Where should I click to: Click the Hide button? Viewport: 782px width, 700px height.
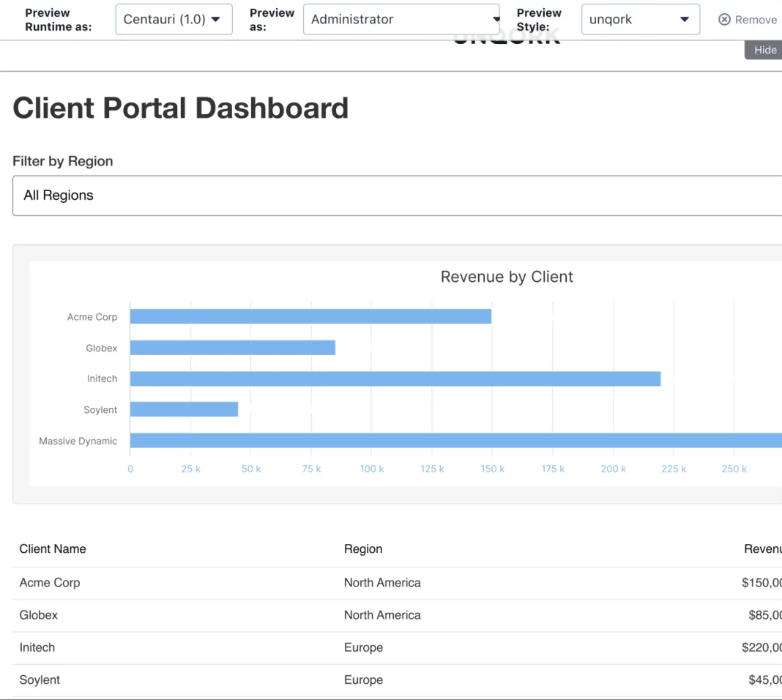(764, 50)
